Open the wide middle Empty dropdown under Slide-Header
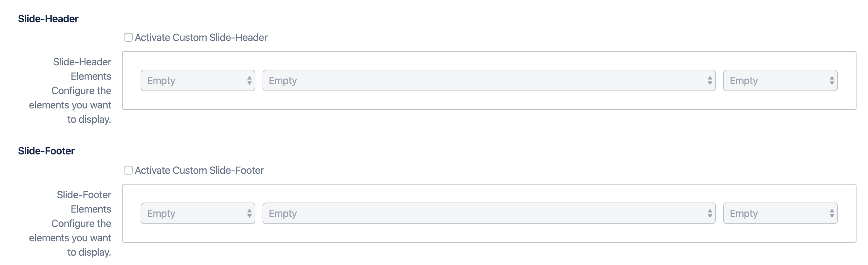Screen dimensions: 868x265 (488, 80)
